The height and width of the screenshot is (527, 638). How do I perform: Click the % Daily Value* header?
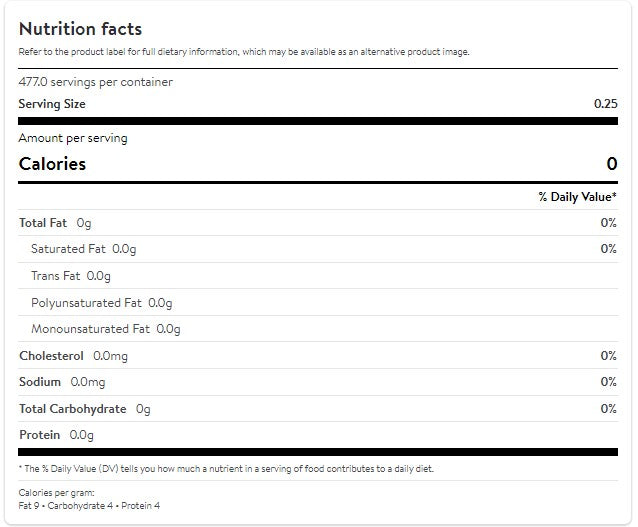[577, 197]
